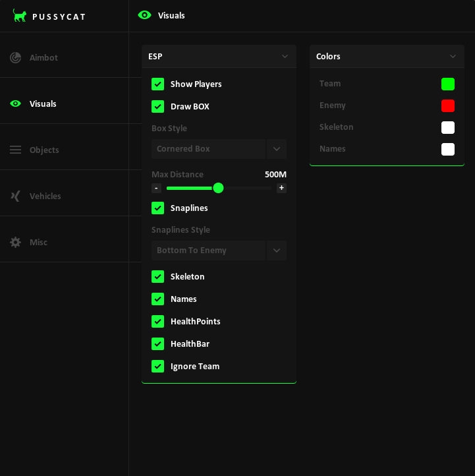Image resolution: width=475 pixels, height=476 pixels.
Task: Click the Vehicles icon in sidebar
Action: [16, 196]
